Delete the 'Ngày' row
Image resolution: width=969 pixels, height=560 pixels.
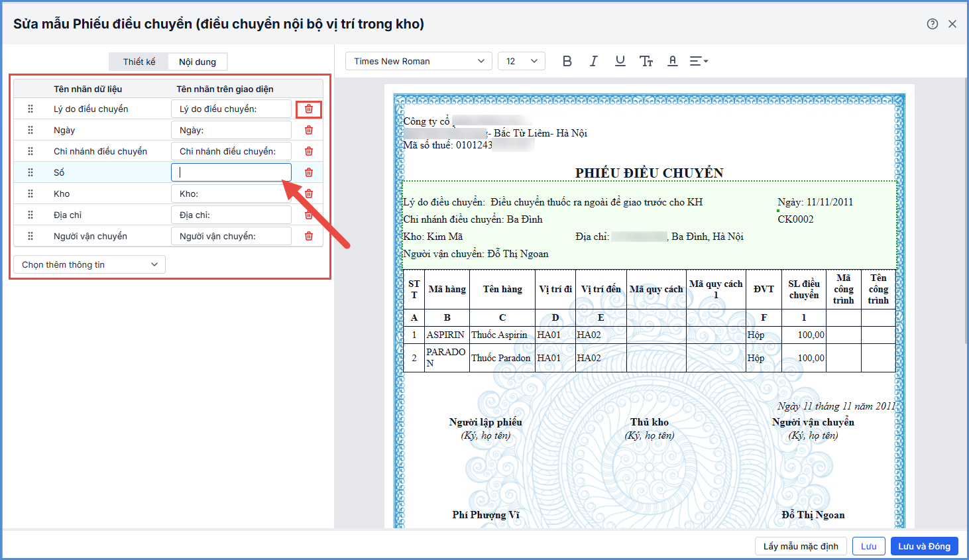pyautogui.click(x=309, y=130)
